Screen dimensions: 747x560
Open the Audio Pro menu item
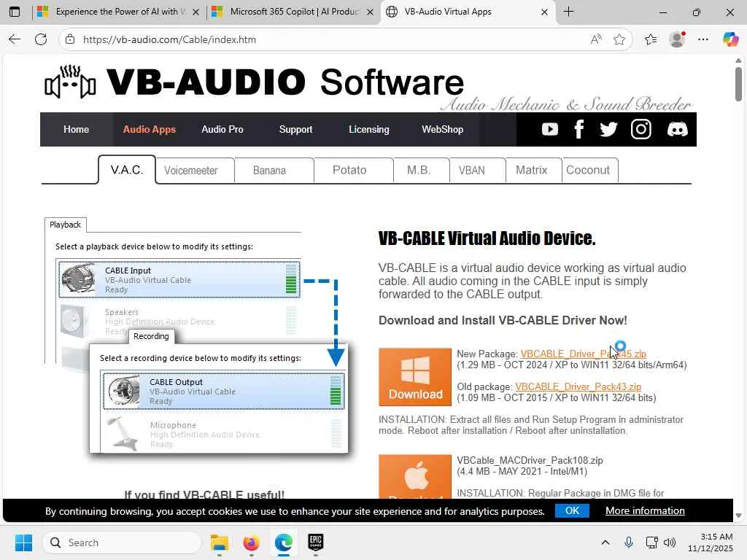pos(222,129)
